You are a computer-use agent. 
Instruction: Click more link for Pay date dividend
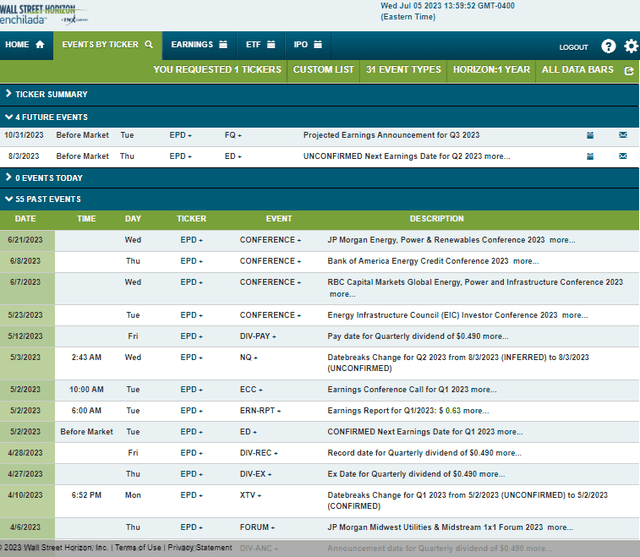pos(496,337)
